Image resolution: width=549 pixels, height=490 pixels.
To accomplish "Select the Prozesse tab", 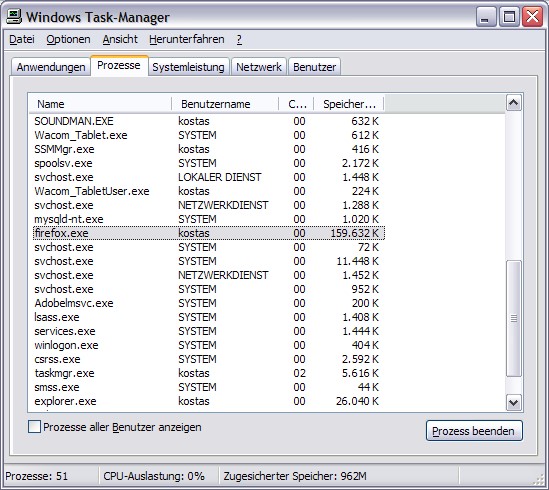I will pos(119,65).
